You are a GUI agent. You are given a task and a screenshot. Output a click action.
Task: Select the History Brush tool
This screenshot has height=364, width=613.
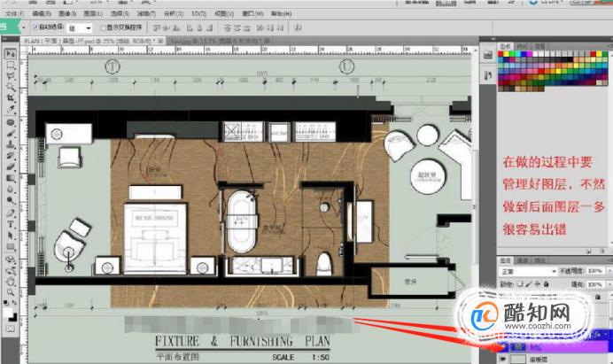pos(10,156)
